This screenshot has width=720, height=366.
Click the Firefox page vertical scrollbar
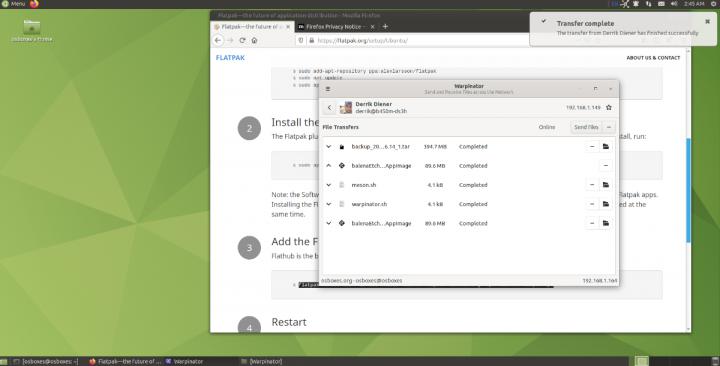coord(688,191)
